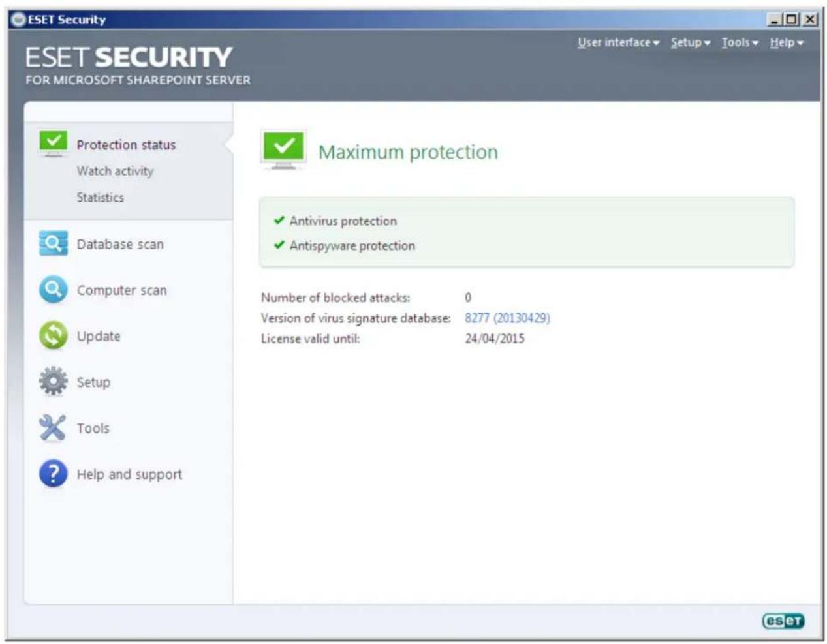
Task: Click the large Maximum protection monitor icon
Action: 283,150
